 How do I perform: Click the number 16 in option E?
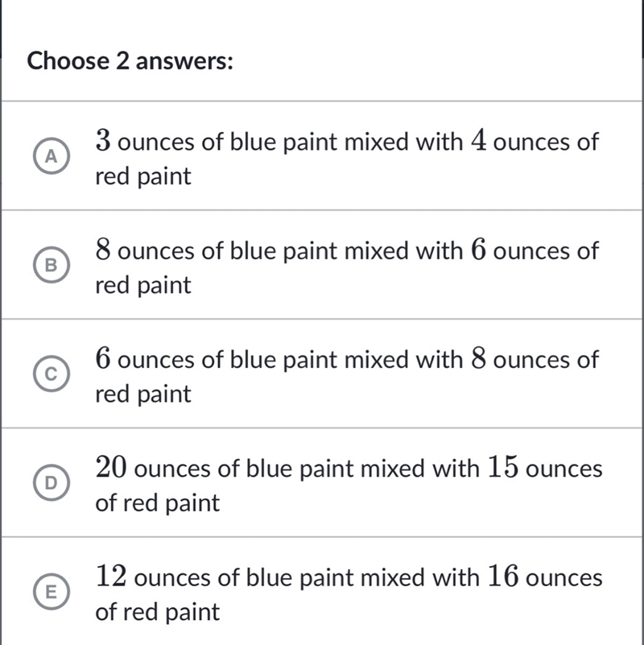pyautogui.click(x=503, y=577)
